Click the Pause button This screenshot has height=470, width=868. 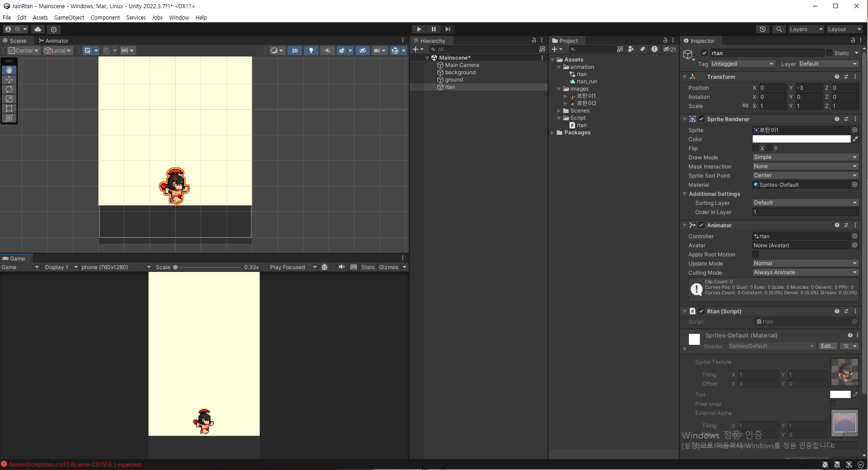pos(434,29)
